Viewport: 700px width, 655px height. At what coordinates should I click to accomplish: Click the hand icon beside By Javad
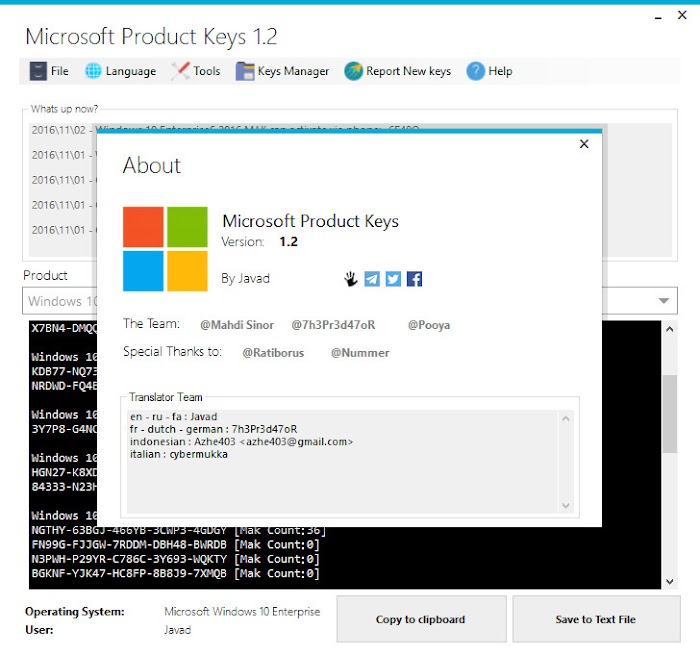[351, 279]
